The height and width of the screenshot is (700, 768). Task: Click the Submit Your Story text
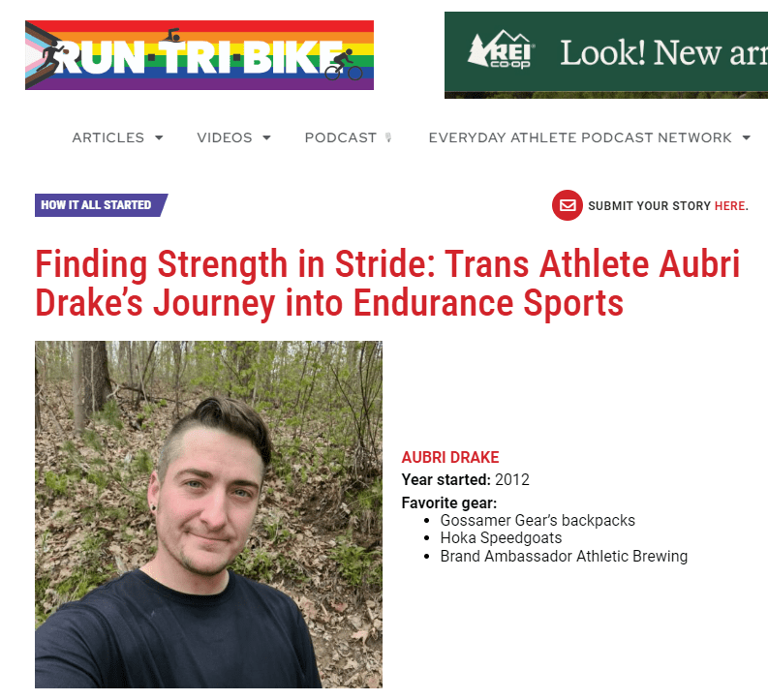[x=649, y=206]
